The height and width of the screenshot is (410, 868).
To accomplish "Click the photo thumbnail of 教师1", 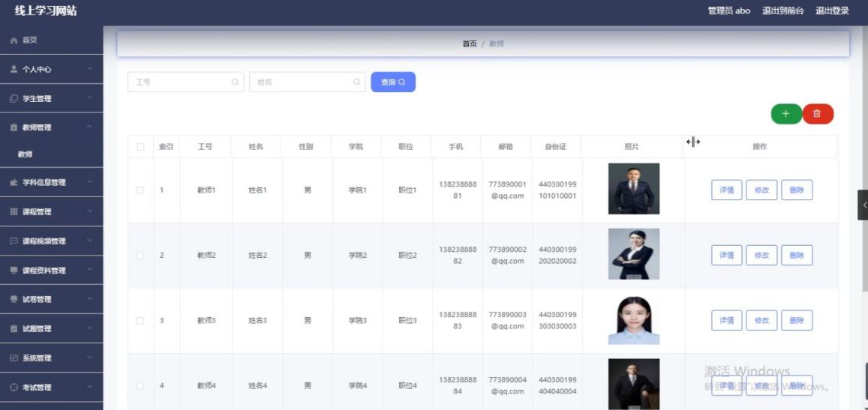I will click(x=634, y=189).
